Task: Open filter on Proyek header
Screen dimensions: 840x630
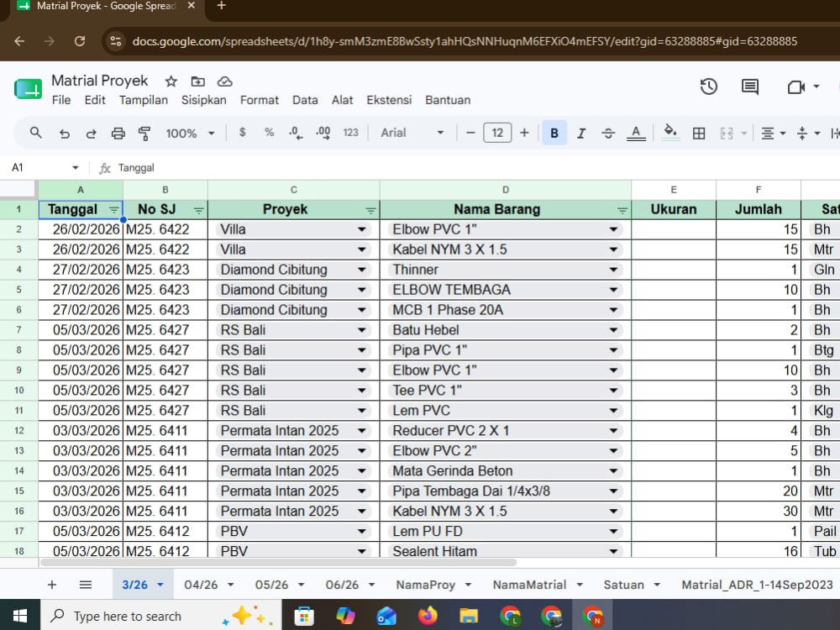Action: pyautogui.click(x=370, y=211)
